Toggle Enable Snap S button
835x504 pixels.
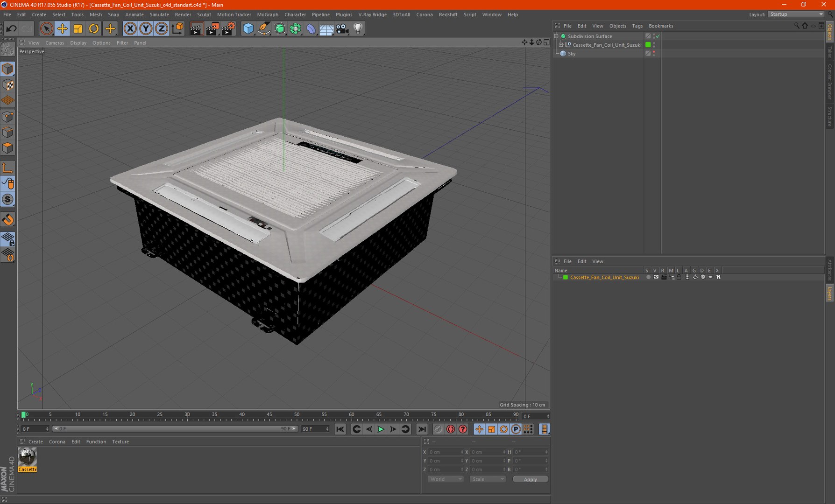[8, 200]
